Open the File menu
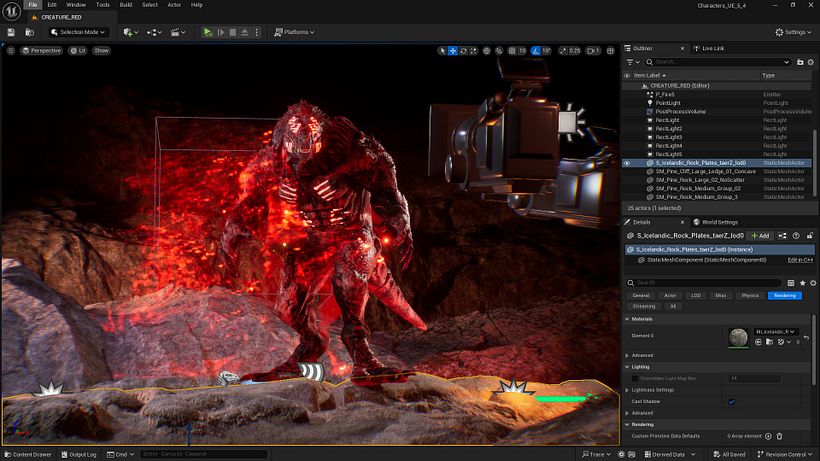This screenshot has width=820, height=461. (32, 5)
